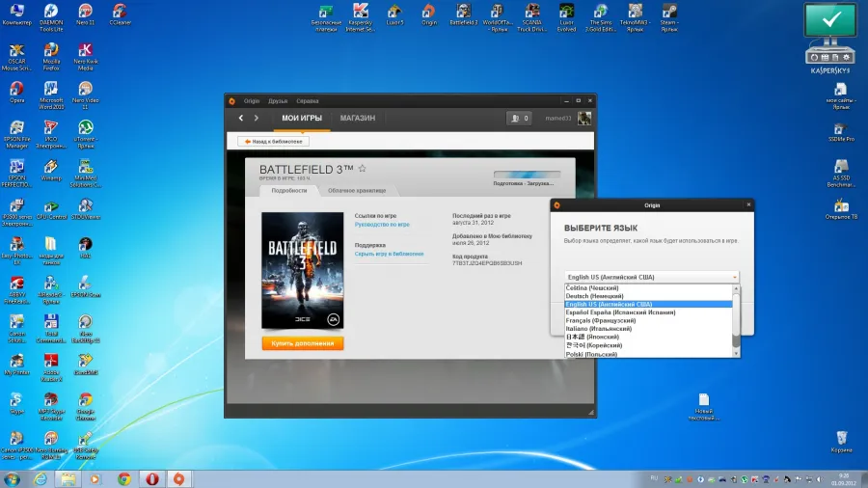
Task: Choose Čeština in the language list
Action: click(x=648, y=287)
